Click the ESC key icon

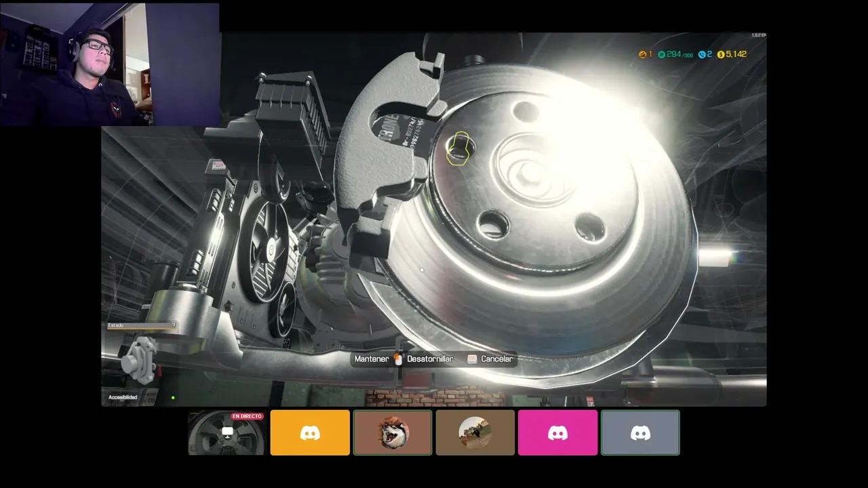(x=472, y=359)
